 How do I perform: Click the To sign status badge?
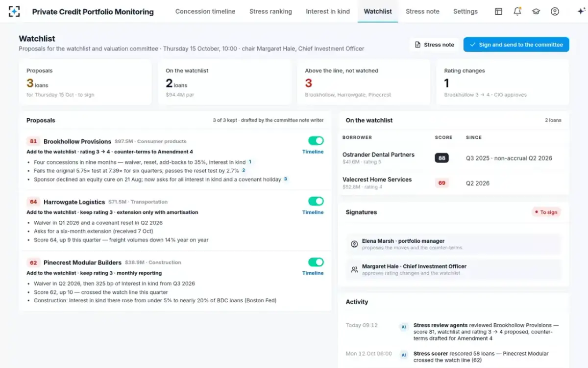click(546, 212)
